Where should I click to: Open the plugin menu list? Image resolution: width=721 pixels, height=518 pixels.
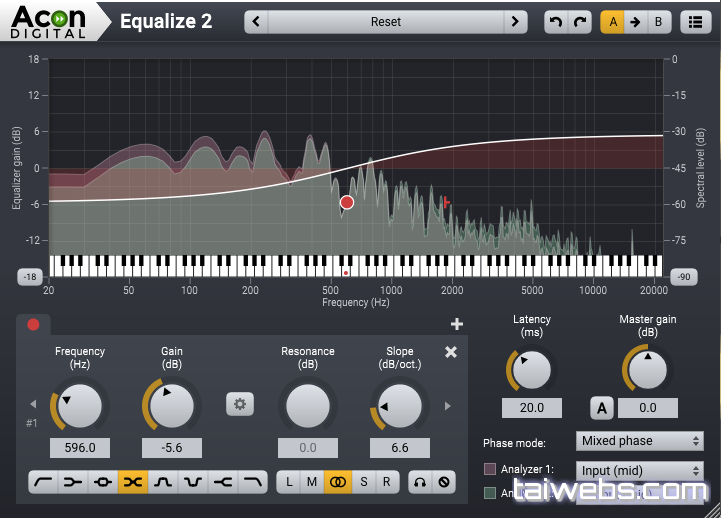[x=695, y=22]
